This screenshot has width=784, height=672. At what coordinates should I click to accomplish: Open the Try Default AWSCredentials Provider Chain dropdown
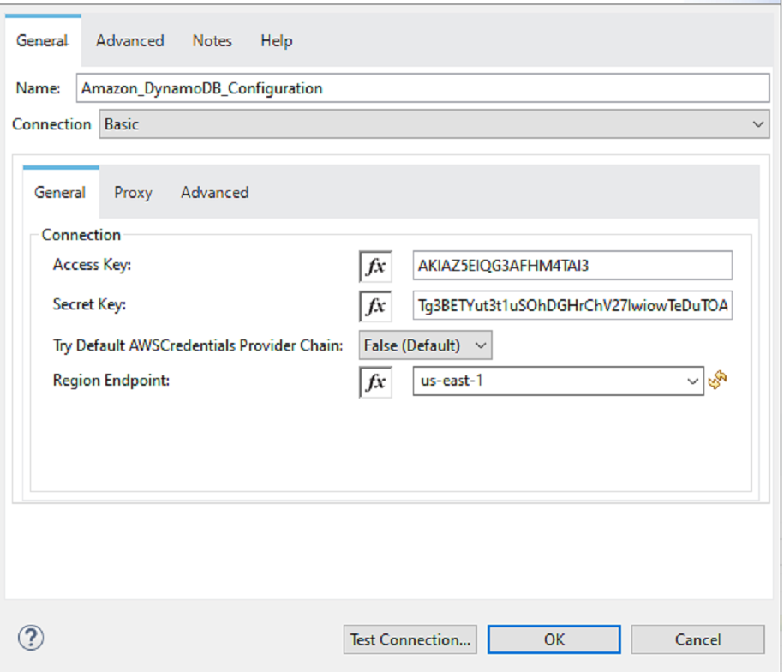[425, 345]
